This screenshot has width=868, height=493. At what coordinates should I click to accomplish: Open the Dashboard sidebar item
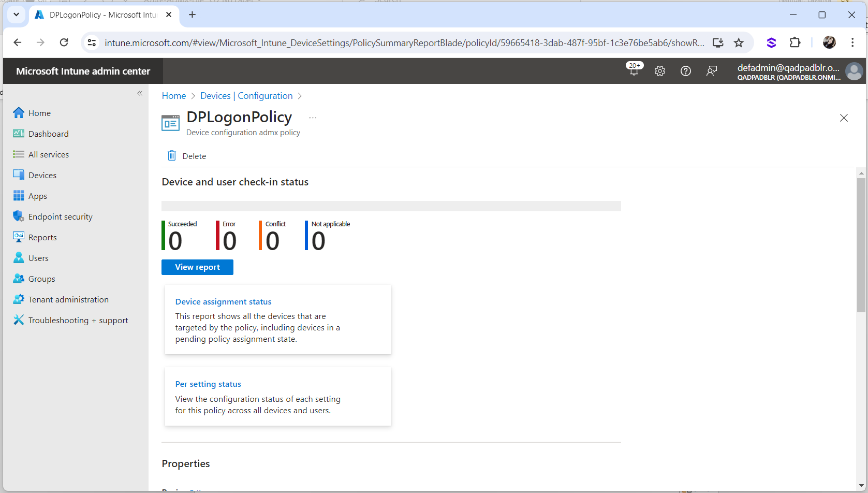(x=40, y=134)
